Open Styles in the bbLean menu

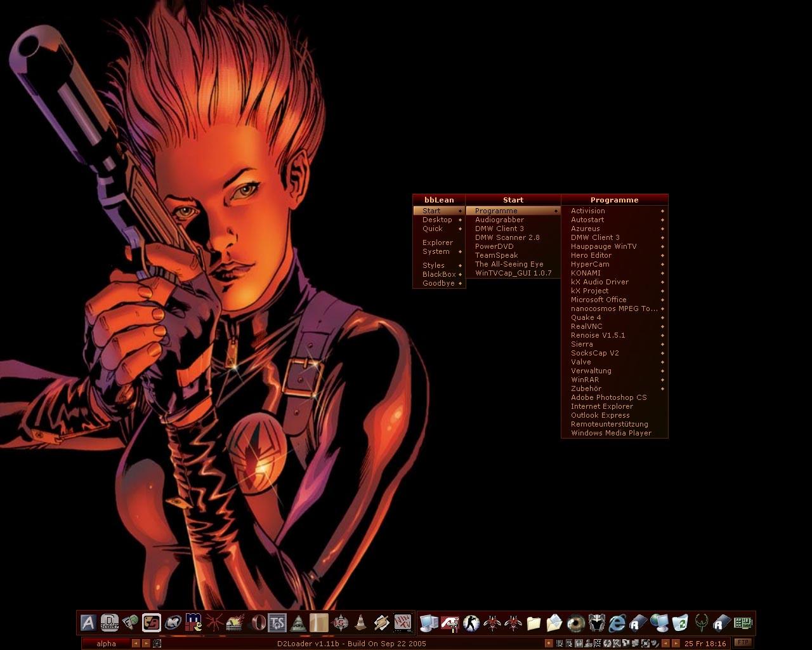coord(438,265)
